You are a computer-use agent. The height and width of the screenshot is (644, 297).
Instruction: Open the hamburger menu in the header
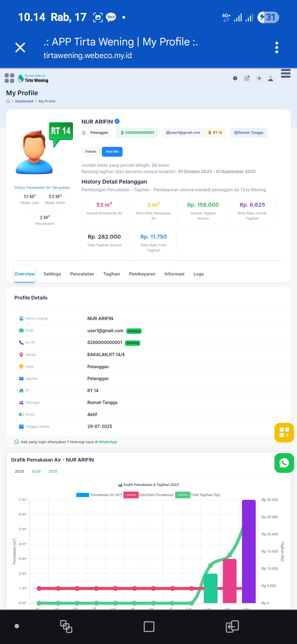click(x=286, y=74)
